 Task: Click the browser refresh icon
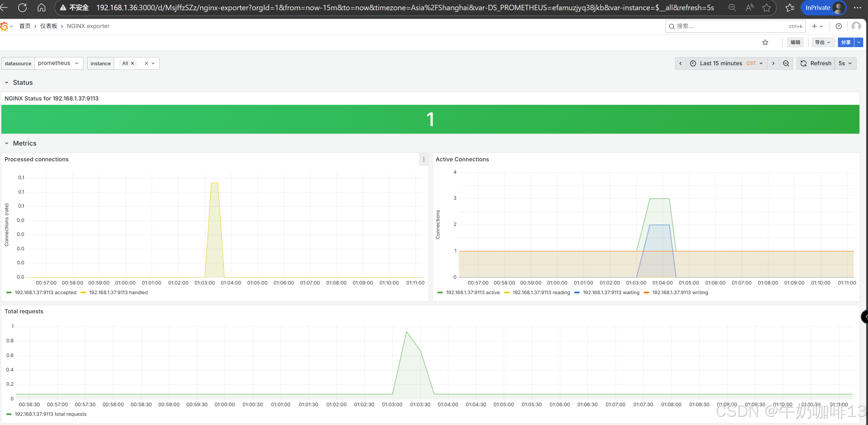point(23,8)
